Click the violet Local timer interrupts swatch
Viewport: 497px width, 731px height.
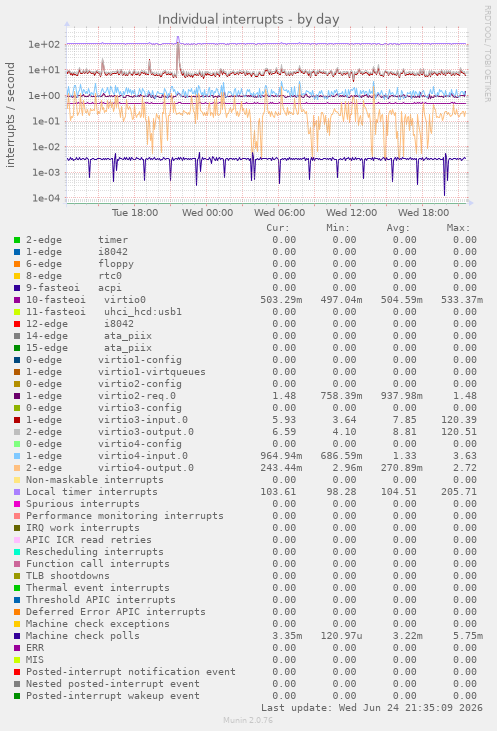tap(17, 492)
